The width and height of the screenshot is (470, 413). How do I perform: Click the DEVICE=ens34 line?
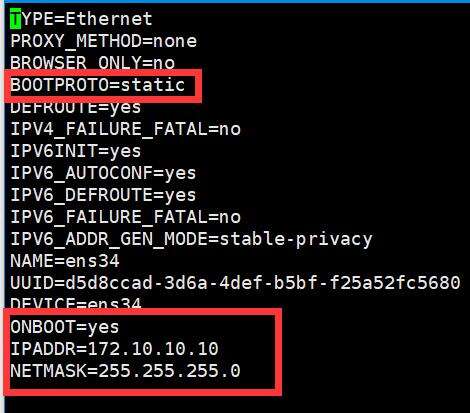coord(75,303)
